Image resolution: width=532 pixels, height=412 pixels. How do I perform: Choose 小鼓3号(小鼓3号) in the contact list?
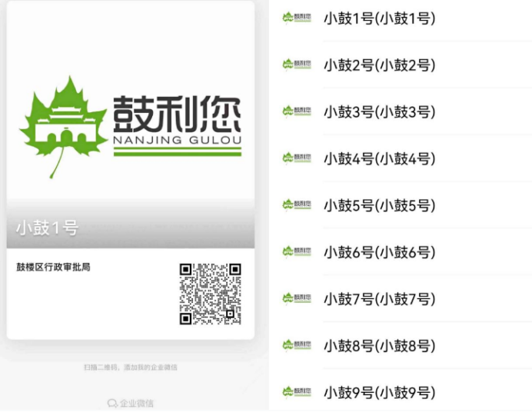379,112
